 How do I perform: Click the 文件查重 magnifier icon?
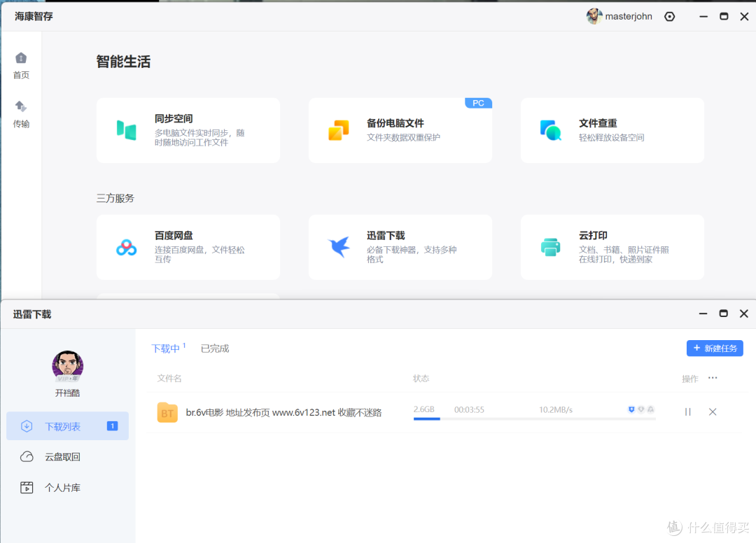coord(551,130)
